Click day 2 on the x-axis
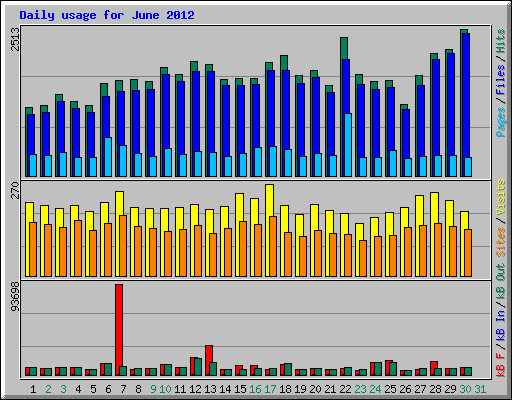512x400 pixels. coord(48,389)
